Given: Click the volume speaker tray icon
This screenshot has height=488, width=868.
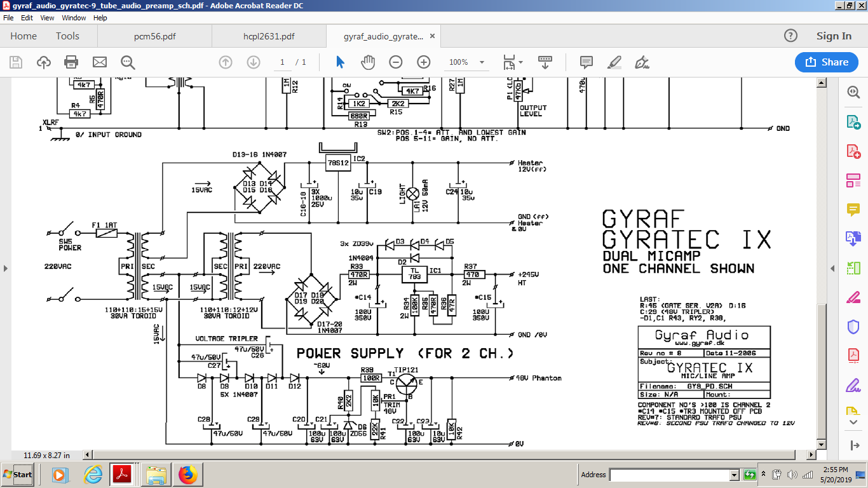Looking at the screenshot, I should [x=792, y=475].
